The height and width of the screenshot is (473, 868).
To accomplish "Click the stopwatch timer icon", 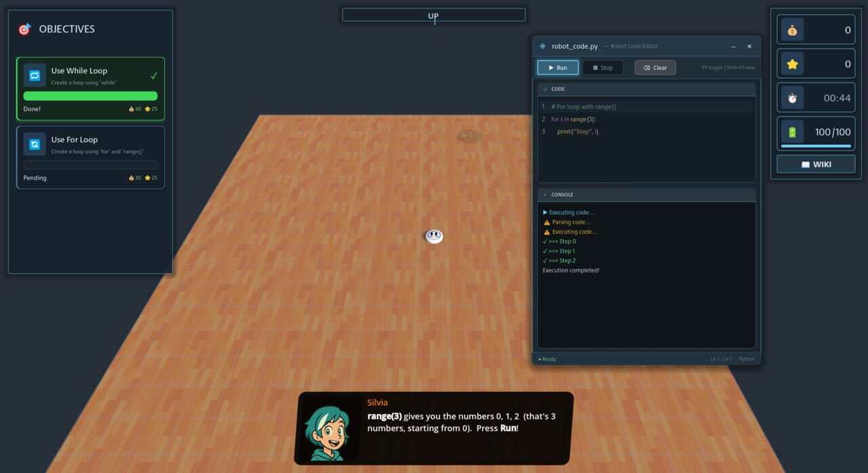I will (792, 97).
